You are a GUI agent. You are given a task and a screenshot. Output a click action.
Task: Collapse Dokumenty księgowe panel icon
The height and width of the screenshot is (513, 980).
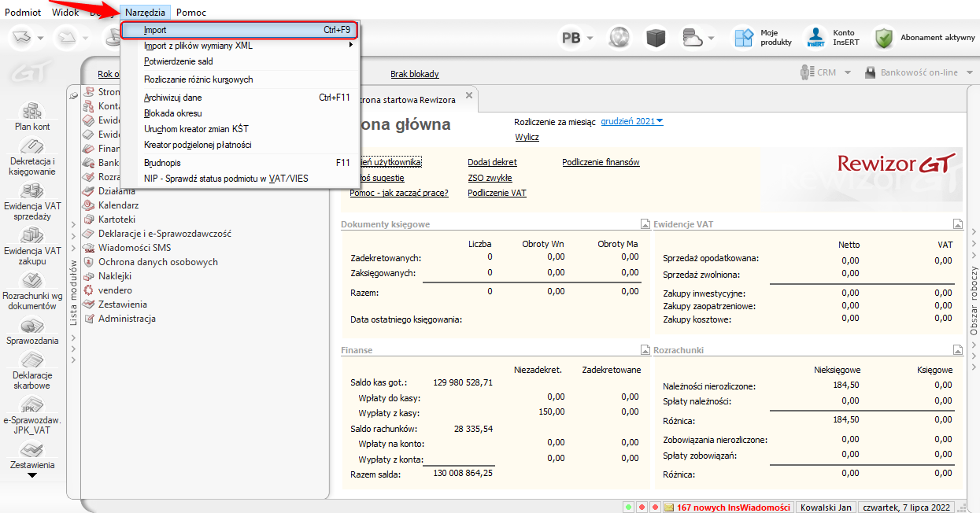click(x=645, y=224)
